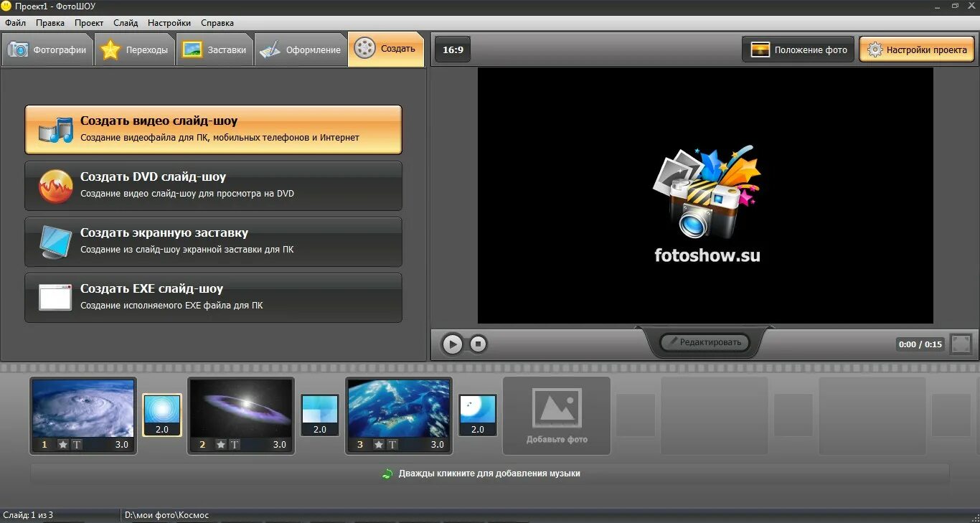Click slide 1 duration 3.0
This screenshot has width=980, height=523.
122,445
